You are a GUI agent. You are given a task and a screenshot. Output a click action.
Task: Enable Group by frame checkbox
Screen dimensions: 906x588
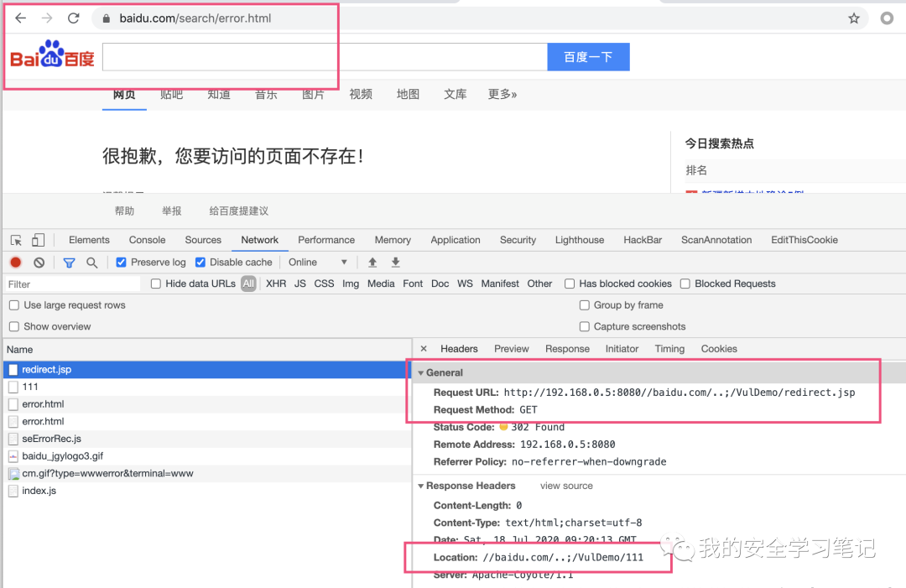[x=584, y=305]
